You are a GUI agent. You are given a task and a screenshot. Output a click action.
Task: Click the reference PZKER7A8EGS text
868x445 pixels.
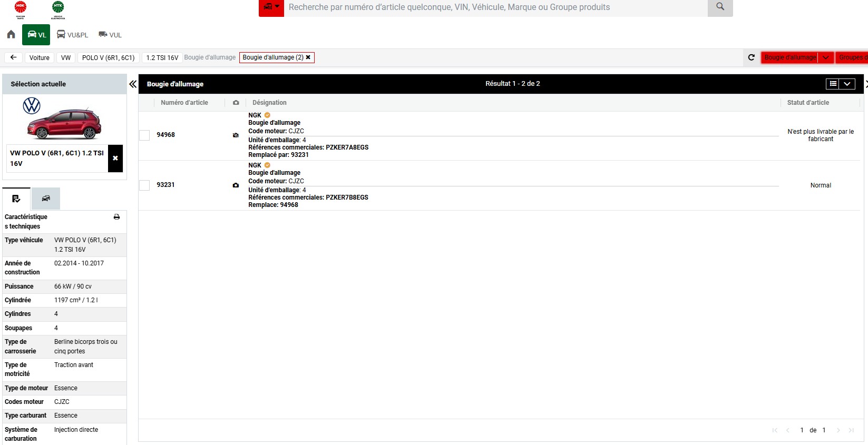click(347, 147)
